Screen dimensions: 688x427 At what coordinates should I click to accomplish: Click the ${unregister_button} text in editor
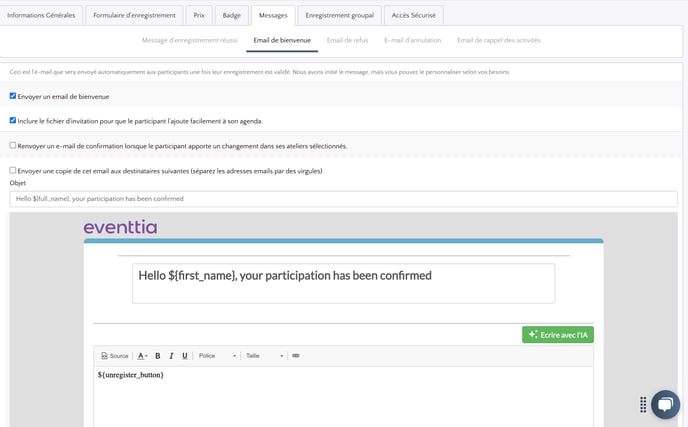(131, 375)
